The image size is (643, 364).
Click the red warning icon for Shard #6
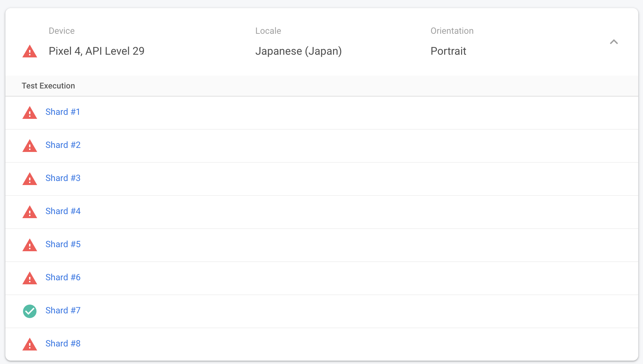tap(30, 278)
